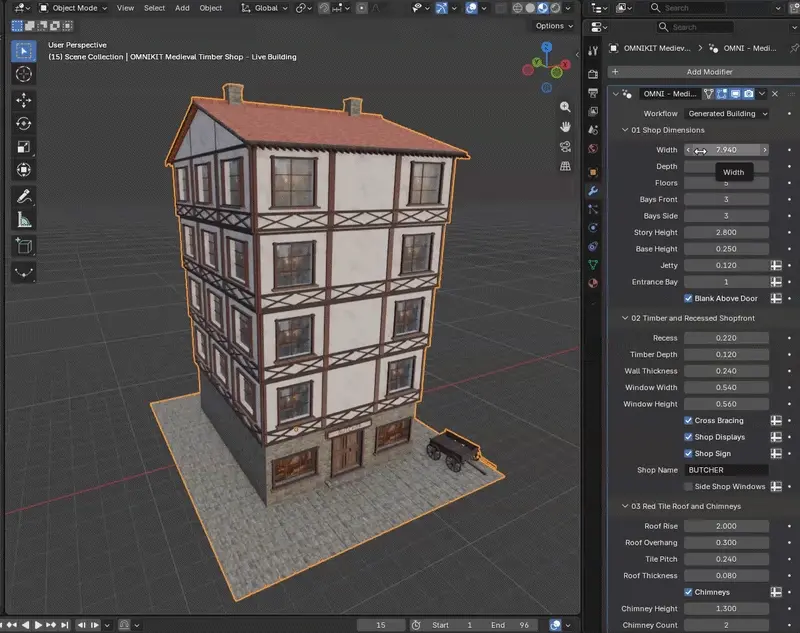
Task: Jump to the timeline end frame
Action: point(64,625)
